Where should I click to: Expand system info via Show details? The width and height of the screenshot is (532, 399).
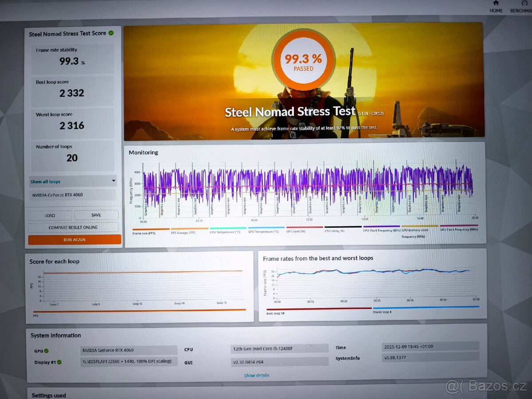tap(256, 376)
